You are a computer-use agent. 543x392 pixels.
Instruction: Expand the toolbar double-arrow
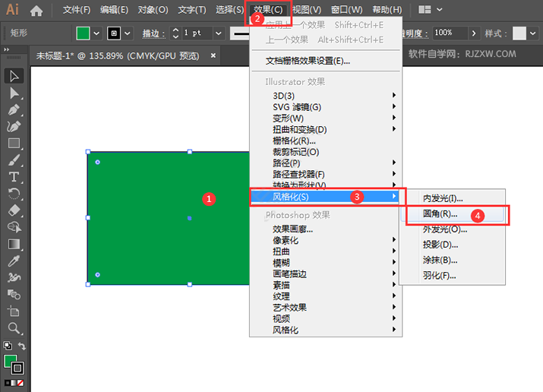(x=6, y=50)
